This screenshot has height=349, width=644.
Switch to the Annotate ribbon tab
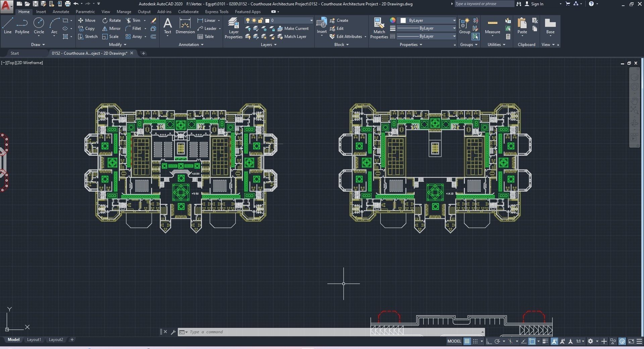pyautogui.click(x=61, y=12)
